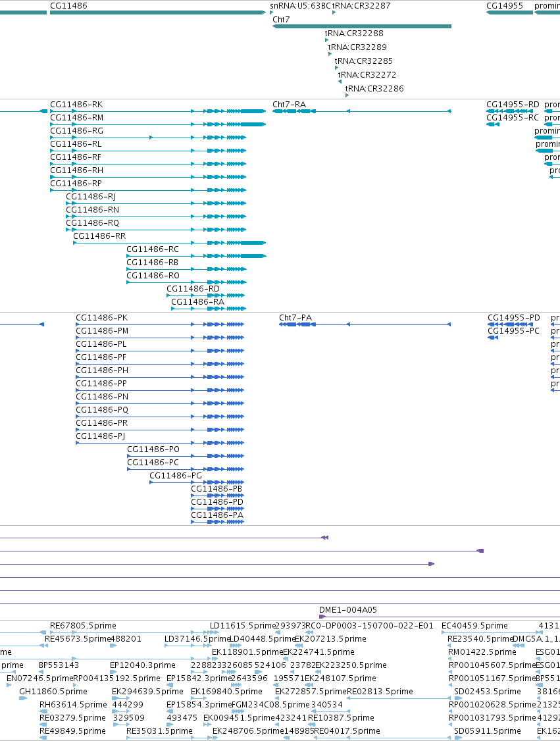
Task: Click transcript CG11486-RA
Action: [x=197, y=303]
